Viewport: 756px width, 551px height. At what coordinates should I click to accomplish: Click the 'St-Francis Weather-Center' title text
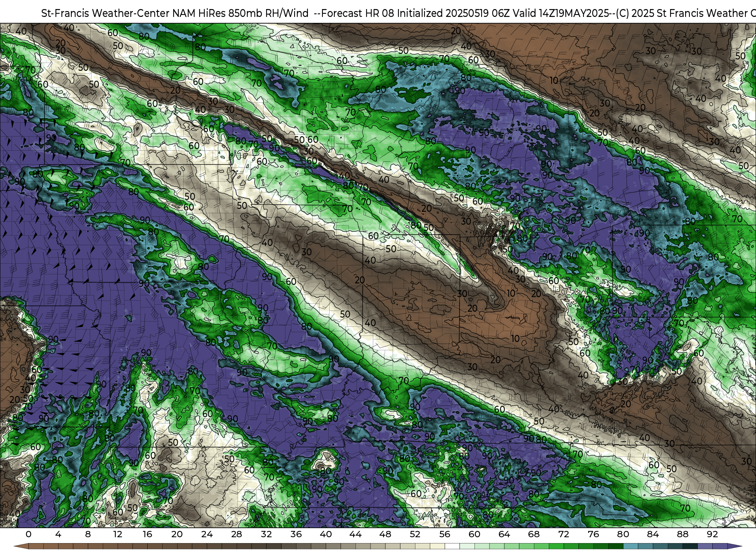tap(106, 13)
